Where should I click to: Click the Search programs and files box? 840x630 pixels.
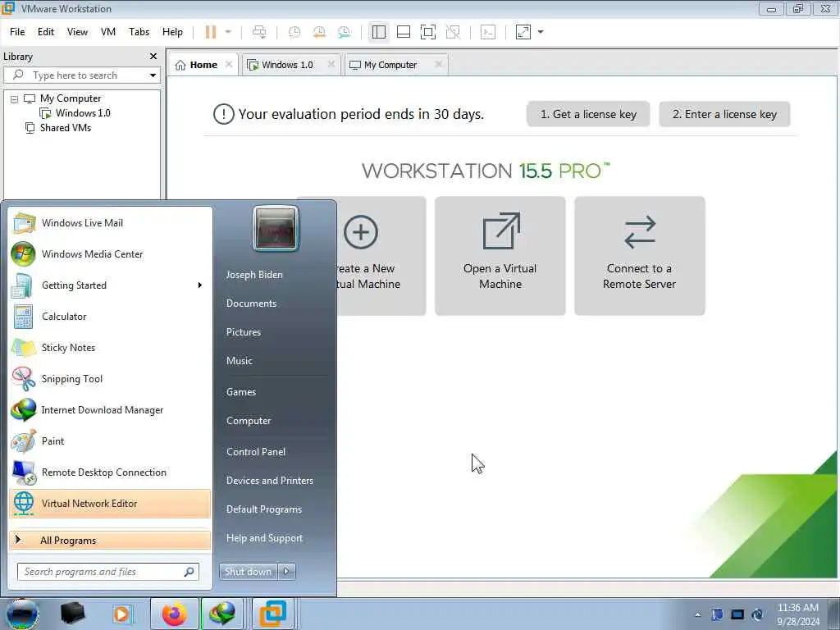click(107, 572)
